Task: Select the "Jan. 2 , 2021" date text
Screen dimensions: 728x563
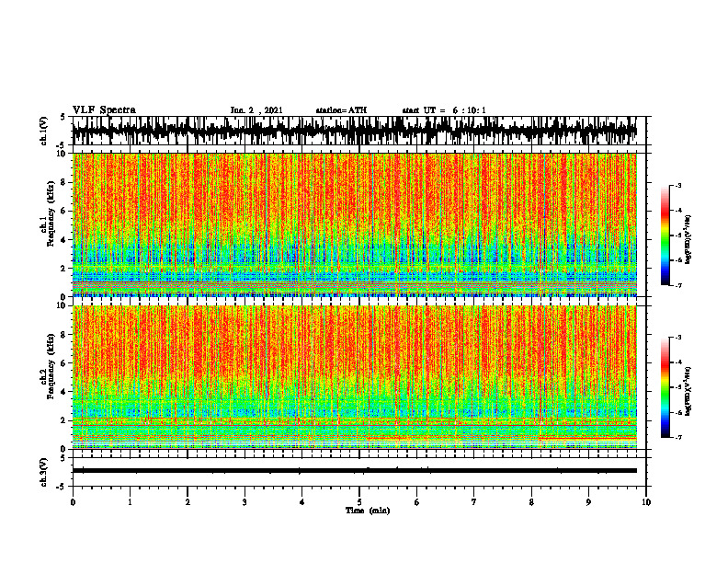Action: 256,110
